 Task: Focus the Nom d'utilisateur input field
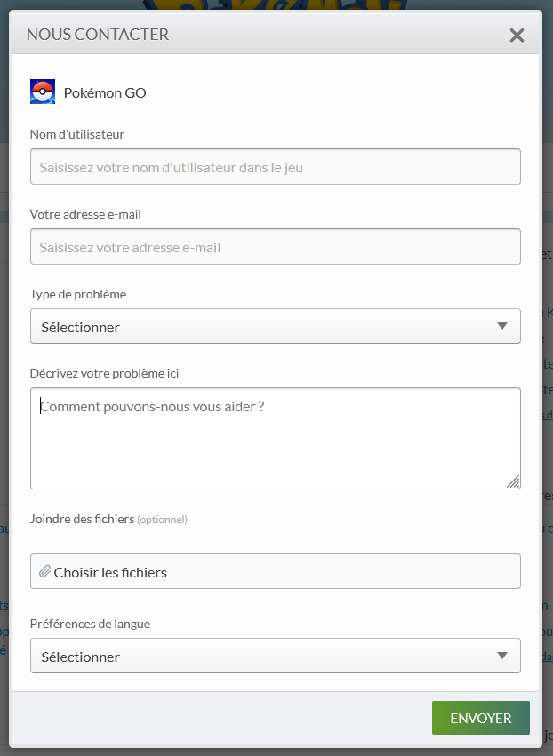[x=276, y=167]
